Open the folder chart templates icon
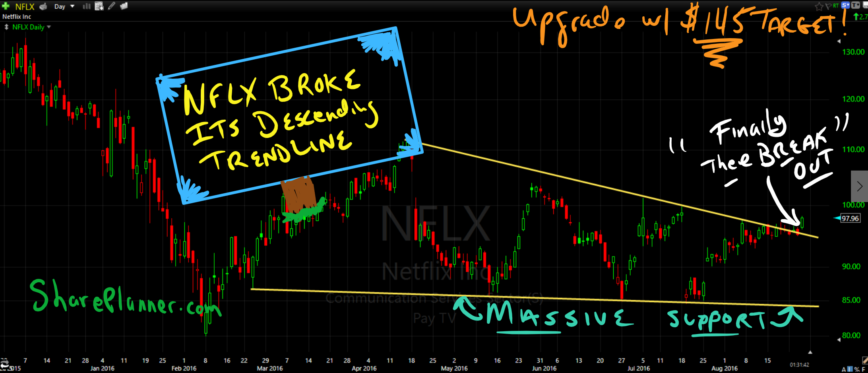 pyautogui.click(x=124, y=6)
